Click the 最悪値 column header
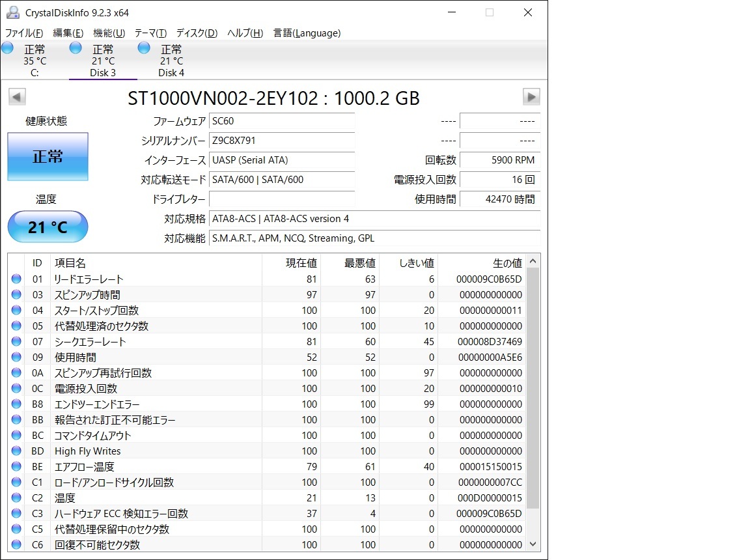 (x=350, y=263)
